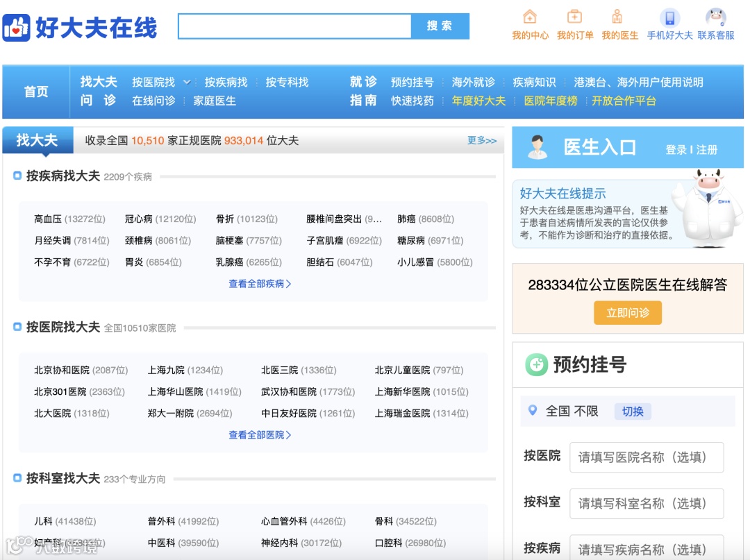Open 武汉协和医院 hospital link
The image size is (750, 560).
tap(289, 391)
